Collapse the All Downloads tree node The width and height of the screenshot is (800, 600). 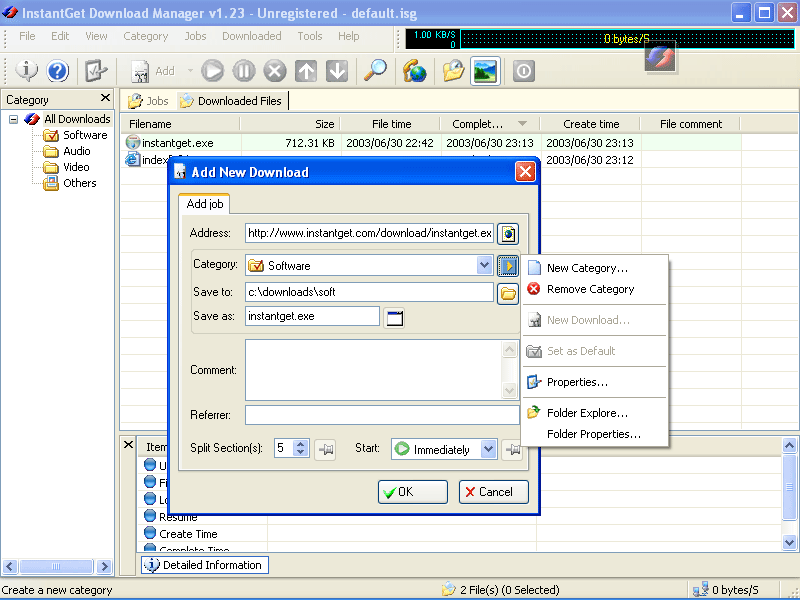(x=15, y=119)
